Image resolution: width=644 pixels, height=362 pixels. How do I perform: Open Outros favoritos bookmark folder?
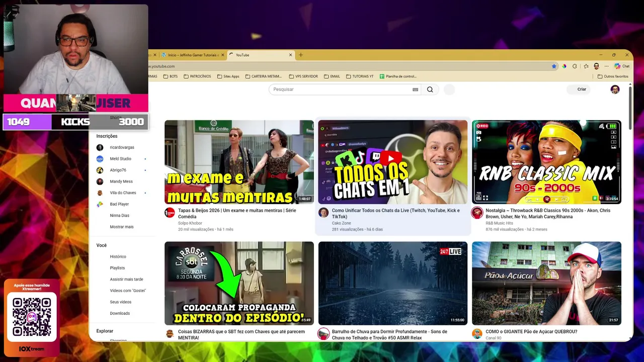613,76
